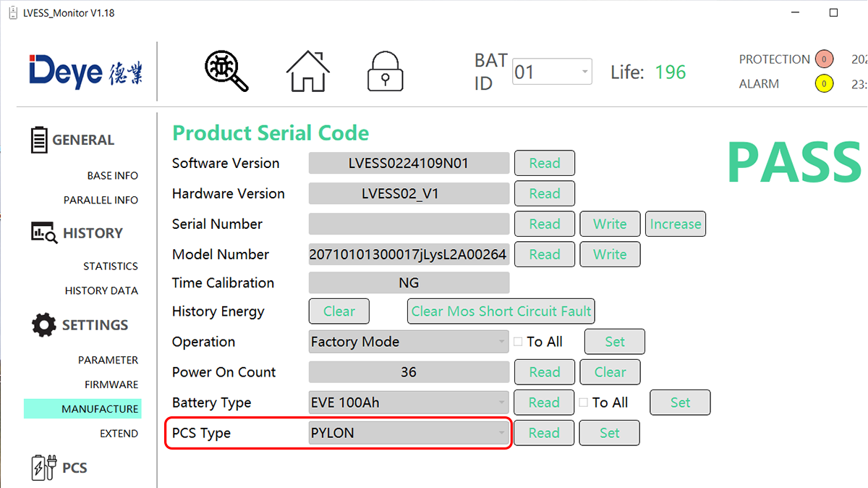Viewport: 868px width, 488px height.
Task: Open the Operation Factory Mode dropdown
Action: [409, 342]
